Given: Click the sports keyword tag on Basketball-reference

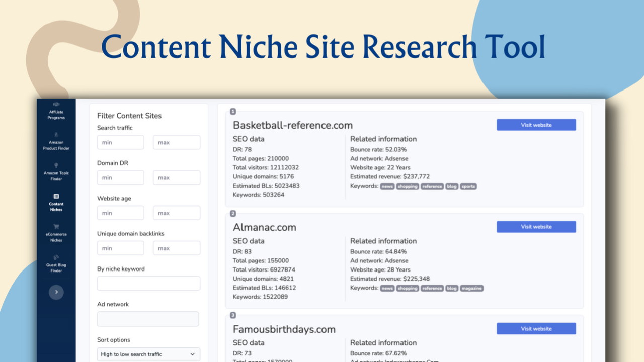Looking at the screenshot, I should pos(468,187).
